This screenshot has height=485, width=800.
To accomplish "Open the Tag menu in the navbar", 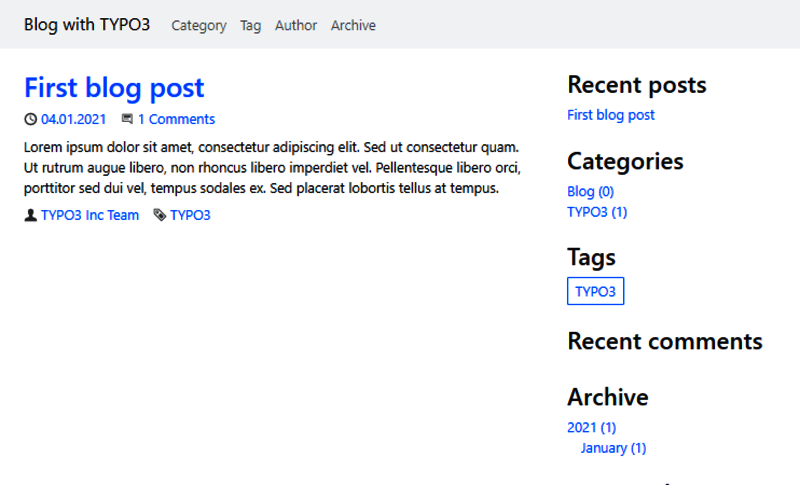I will click(250, 26).
